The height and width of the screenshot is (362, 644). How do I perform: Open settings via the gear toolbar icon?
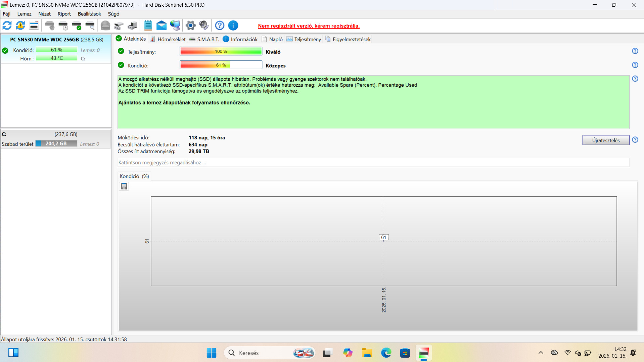coord(190,26)
